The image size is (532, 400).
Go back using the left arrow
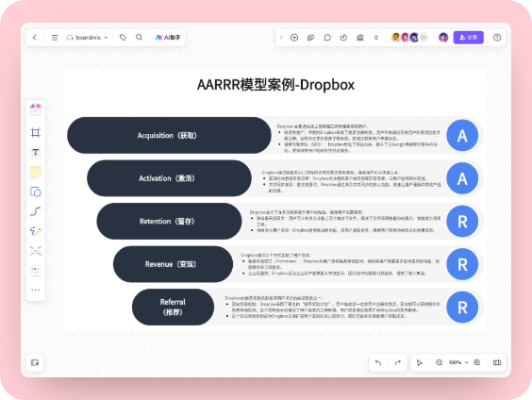click(x=35, y=38)
